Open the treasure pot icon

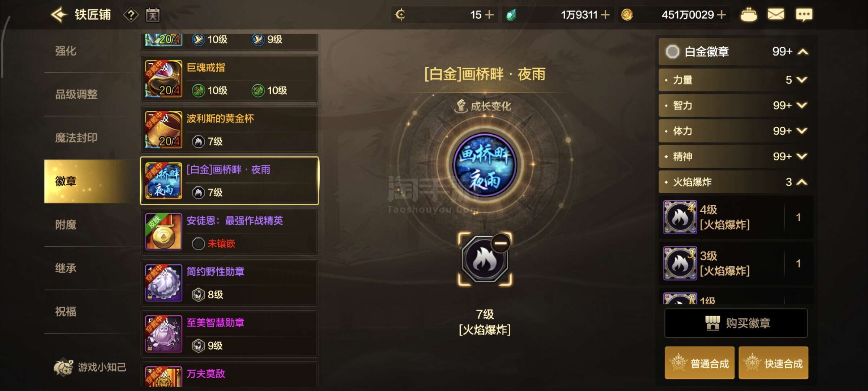tap(749, 15)
